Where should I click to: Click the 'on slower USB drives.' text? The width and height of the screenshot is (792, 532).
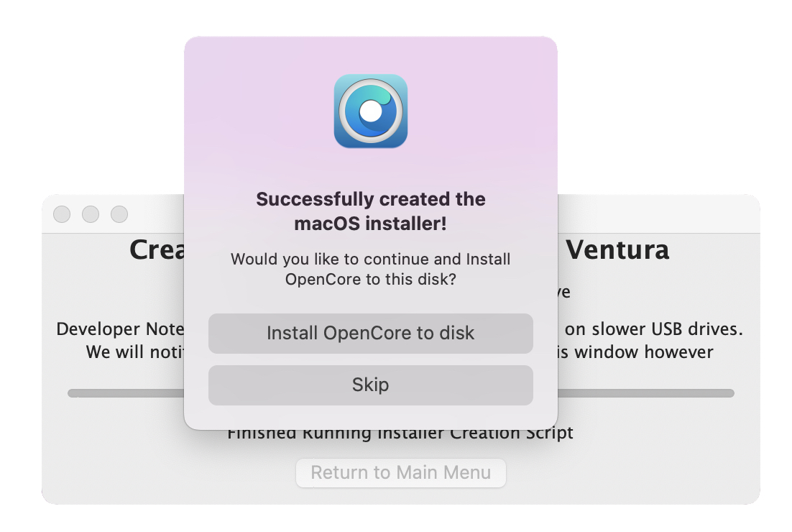pyautogui.click(x=653, y=329)
